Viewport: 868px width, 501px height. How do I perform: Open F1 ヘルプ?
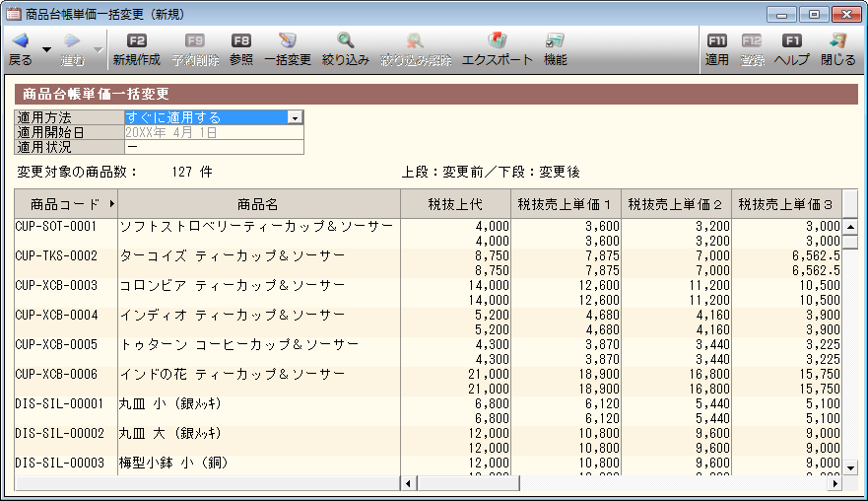point(791,50)
